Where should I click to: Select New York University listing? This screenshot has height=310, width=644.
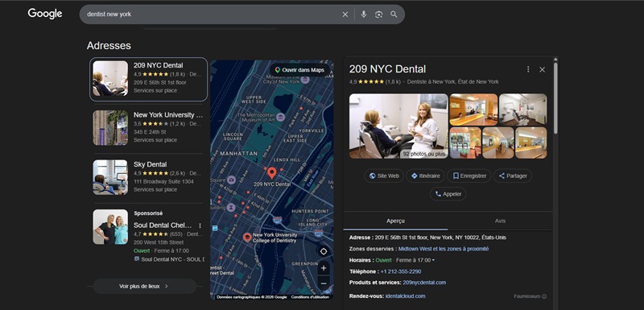149,128
